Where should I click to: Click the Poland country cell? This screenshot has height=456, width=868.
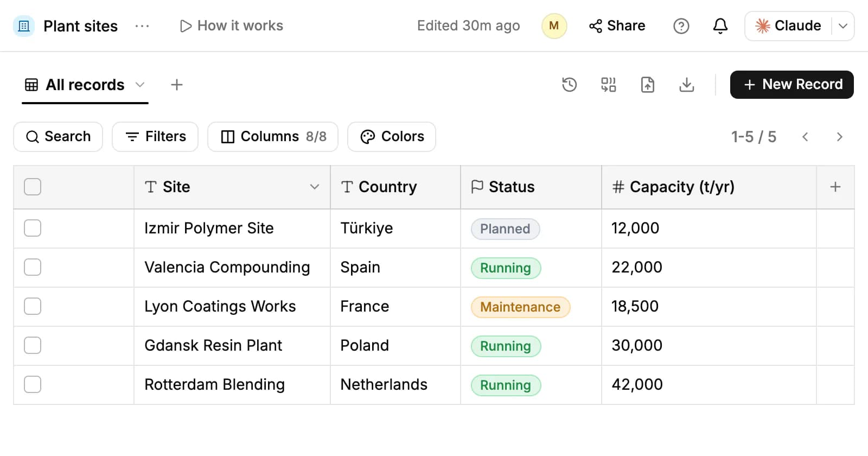(395, 346)
